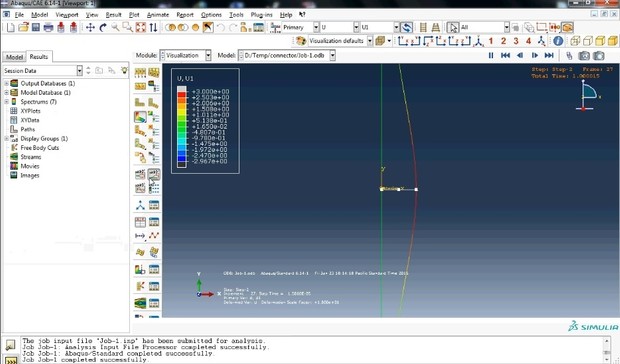Open the prompt area message icon
Screen dimensions: 620x364
10,345
